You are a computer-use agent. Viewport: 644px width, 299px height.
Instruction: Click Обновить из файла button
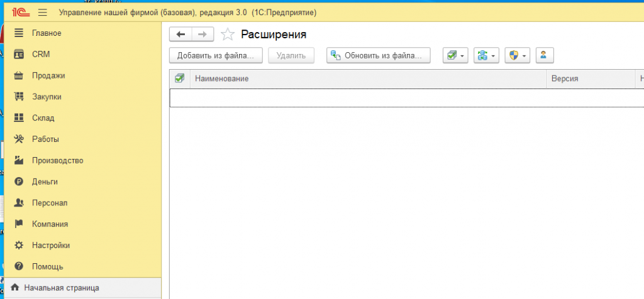tap(378, 56)
